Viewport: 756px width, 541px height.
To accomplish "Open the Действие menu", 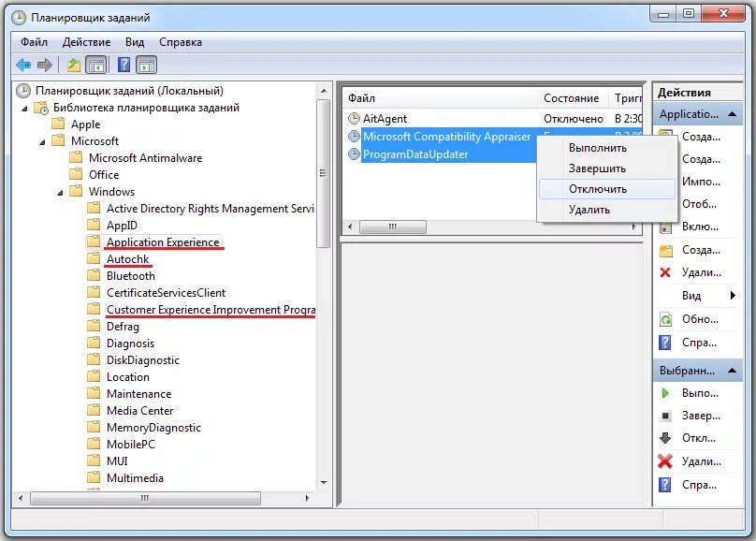I will point(86,42).
